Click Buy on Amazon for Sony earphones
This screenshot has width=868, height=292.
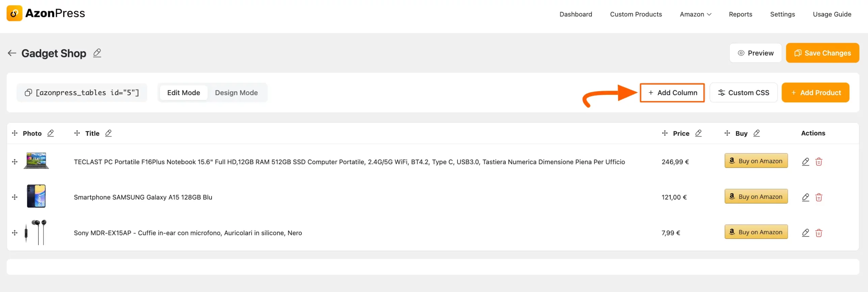(x=756, y=232)
